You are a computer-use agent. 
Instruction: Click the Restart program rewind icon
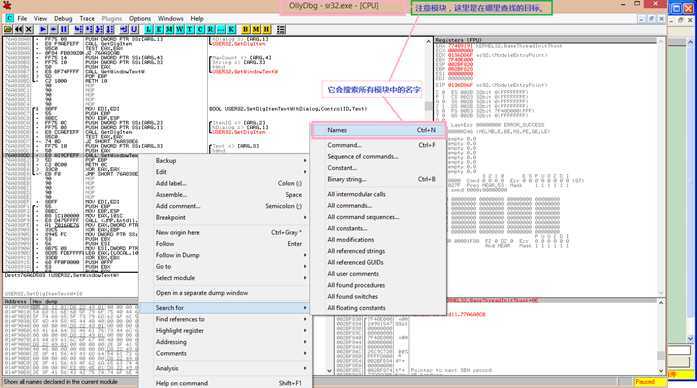coord(18,29)
